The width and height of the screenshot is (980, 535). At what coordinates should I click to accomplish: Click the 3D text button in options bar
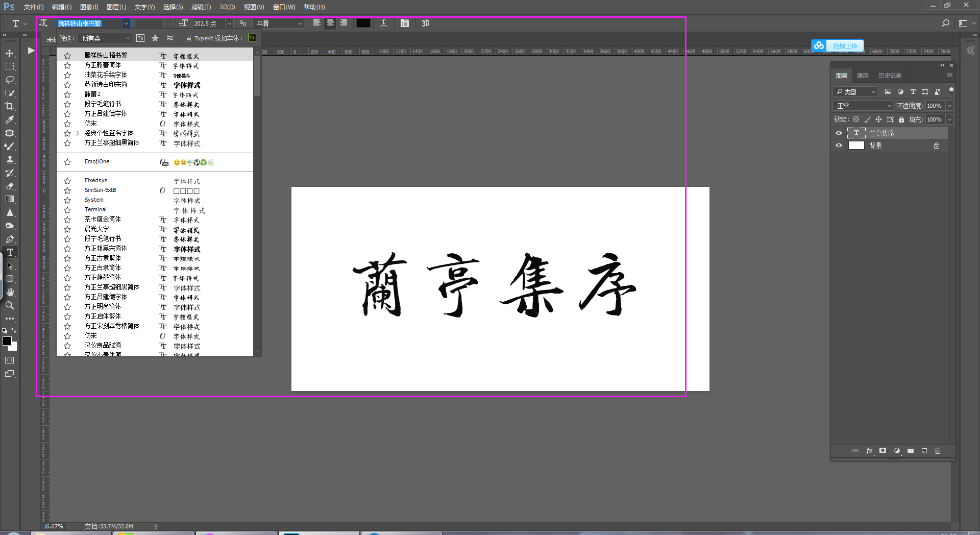[x=425, y=23]
